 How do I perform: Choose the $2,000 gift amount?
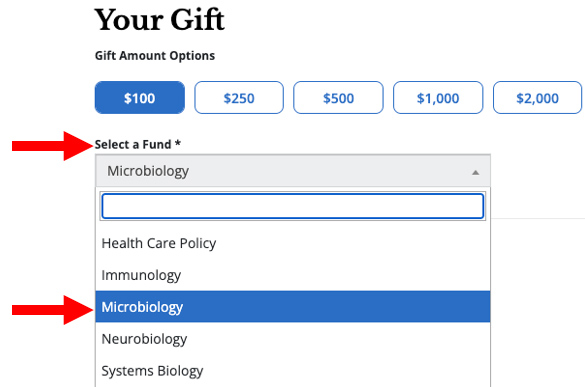tap(537, 98)
